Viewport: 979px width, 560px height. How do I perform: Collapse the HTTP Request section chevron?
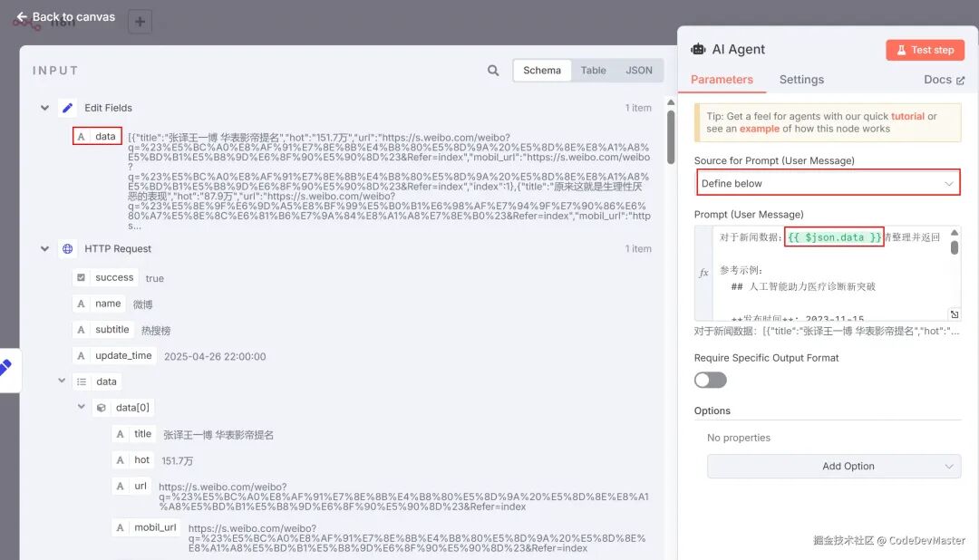(x=44, y=248)
